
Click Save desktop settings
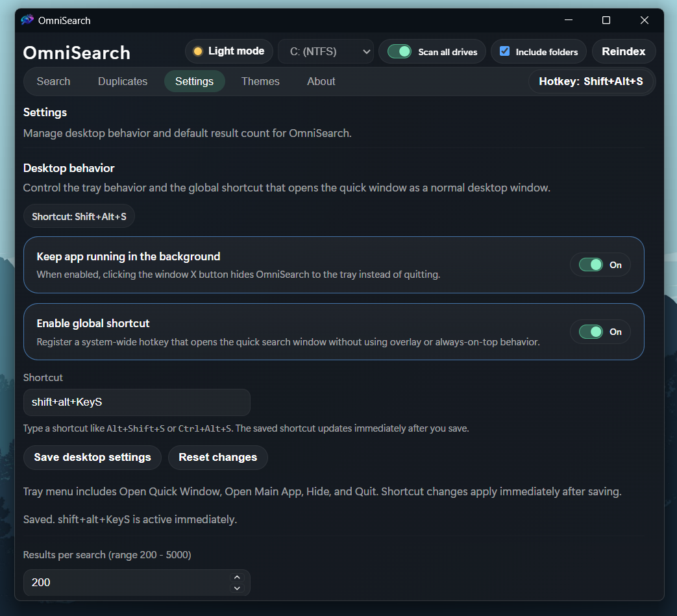click(92, 457)
